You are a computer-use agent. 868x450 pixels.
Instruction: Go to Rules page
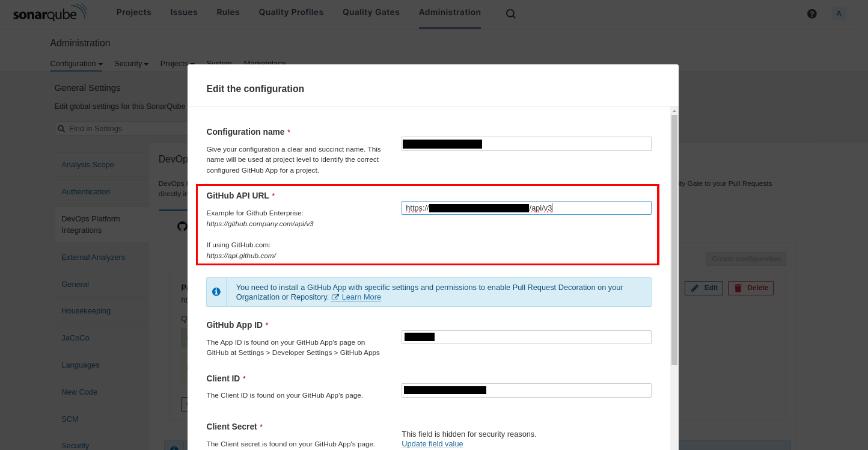click(x=228, y=12)
